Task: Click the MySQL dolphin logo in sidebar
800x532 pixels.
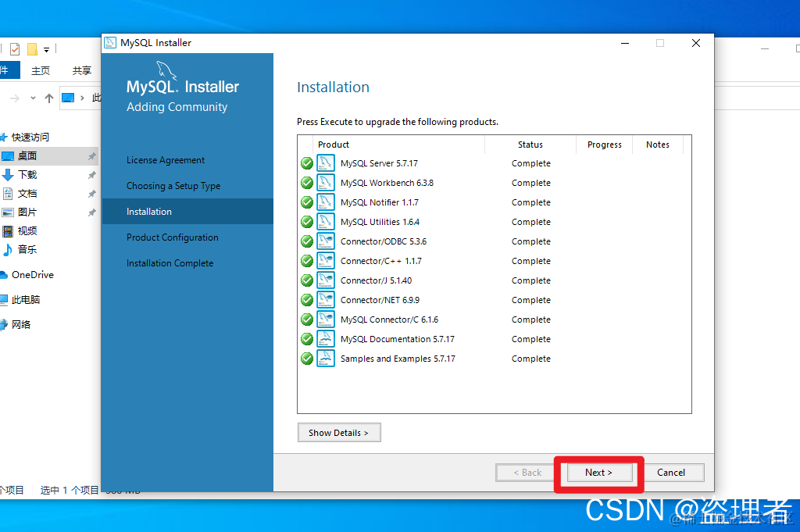Action: pyautogui.click(x=166, y=70)
